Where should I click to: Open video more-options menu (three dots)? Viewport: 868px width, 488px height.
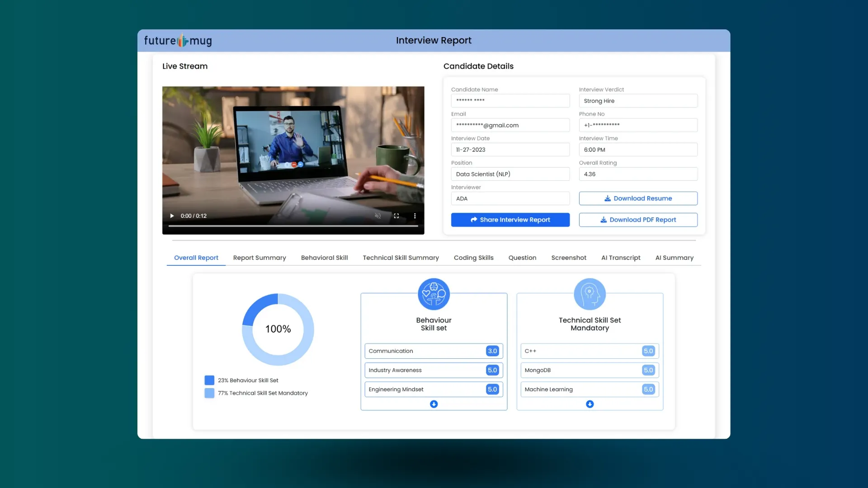(415, 216)
